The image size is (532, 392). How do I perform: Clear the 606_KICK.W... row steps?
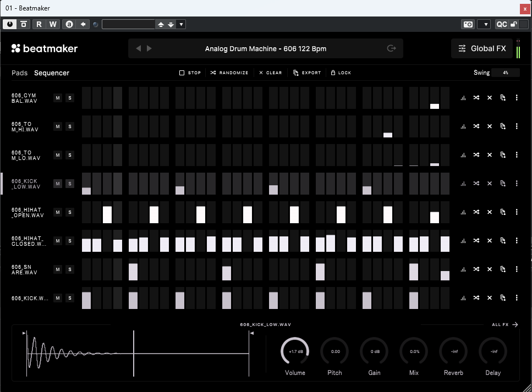pos(490,298)
